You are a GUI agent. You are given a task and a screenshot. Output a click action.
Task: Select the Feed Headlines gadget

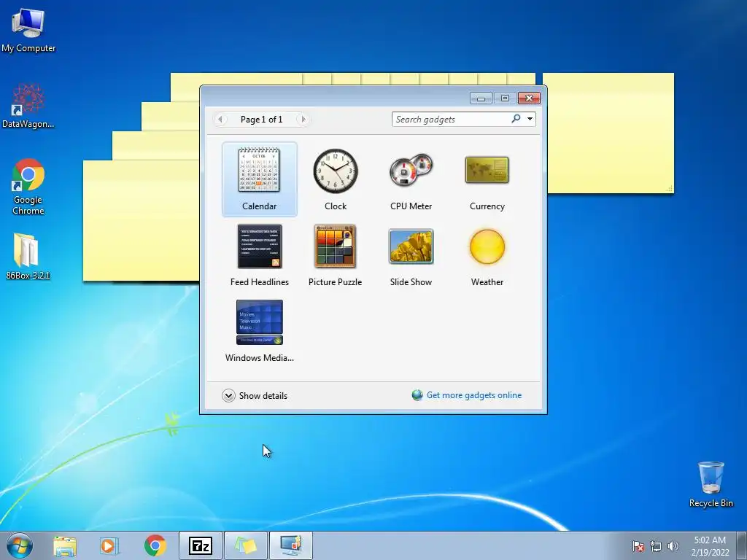259,254
